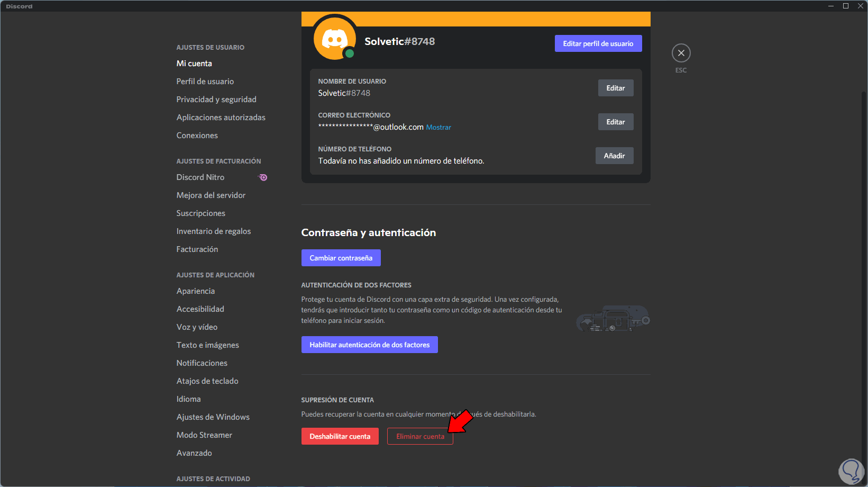Image resolution: width=868 pixels, height=487 pixels.
Task: Click the Solvetic profile avatar
Action: click(335, 39)
